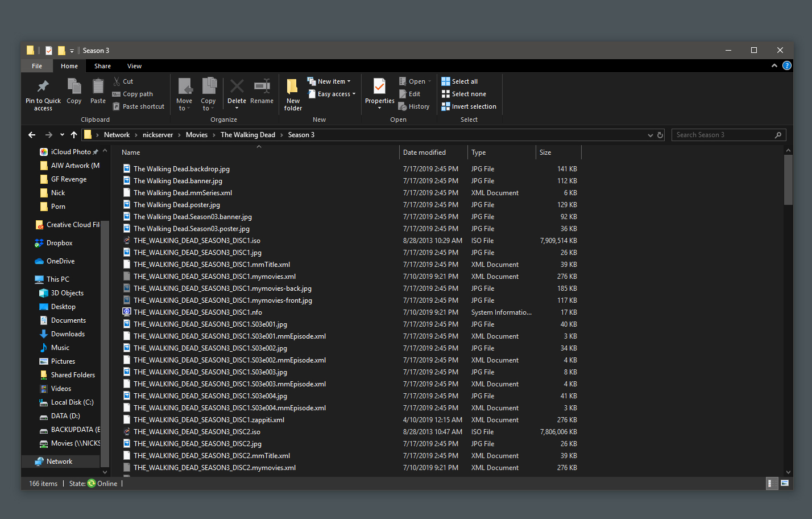Screen dimensions: 812x519
Task: Click the Delete icon in Organize group
Action: coord(237,87)
